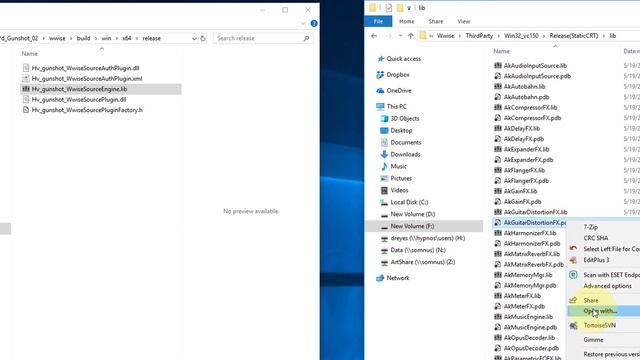
Task: Select the AkFlangerFX.pdb file
Action: click(526, 181)
